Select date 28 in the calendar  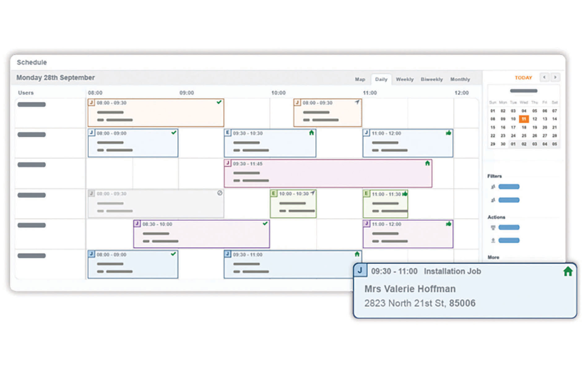coord(555,136)
